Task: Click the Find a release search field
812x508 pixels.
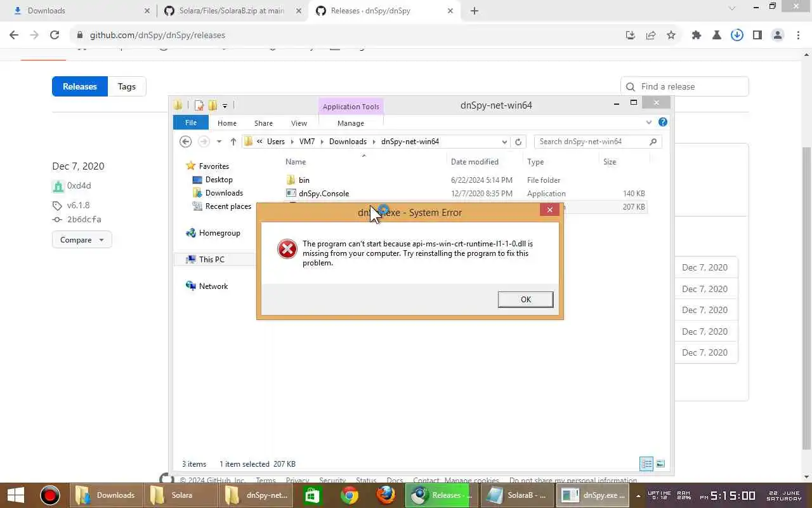Action: pyautogui.click(x=685, y=86)
